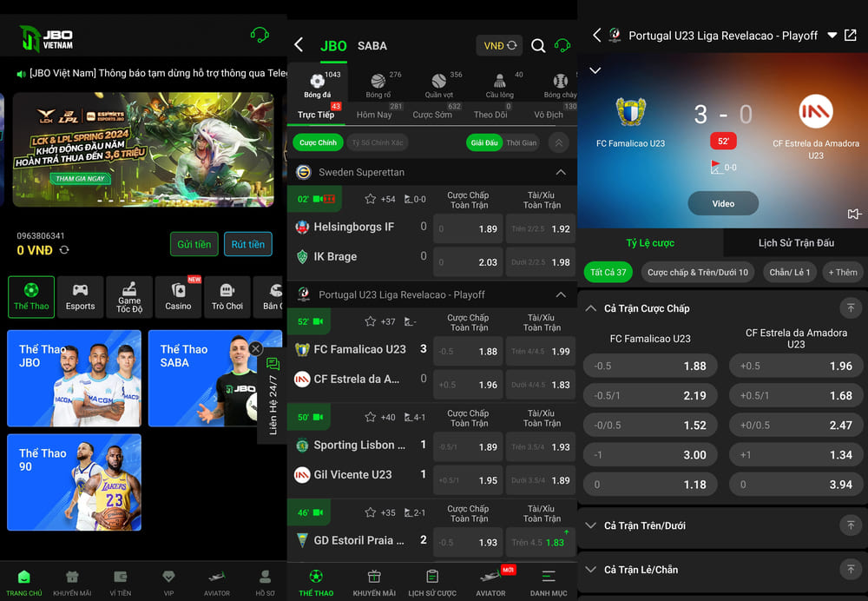The image size is (868, 601).
Task: Switch to Lịch Sử Trận Đấu tab
Action: pos(796,242)
